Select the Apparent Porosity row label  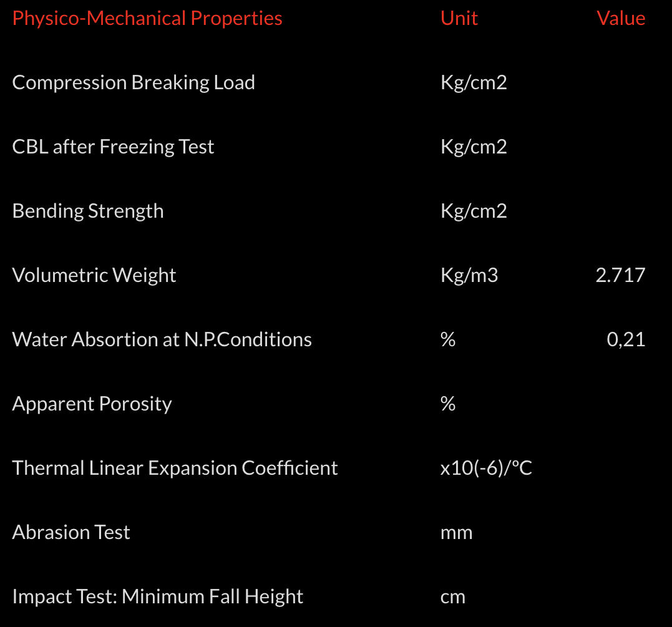click(92, 404)
